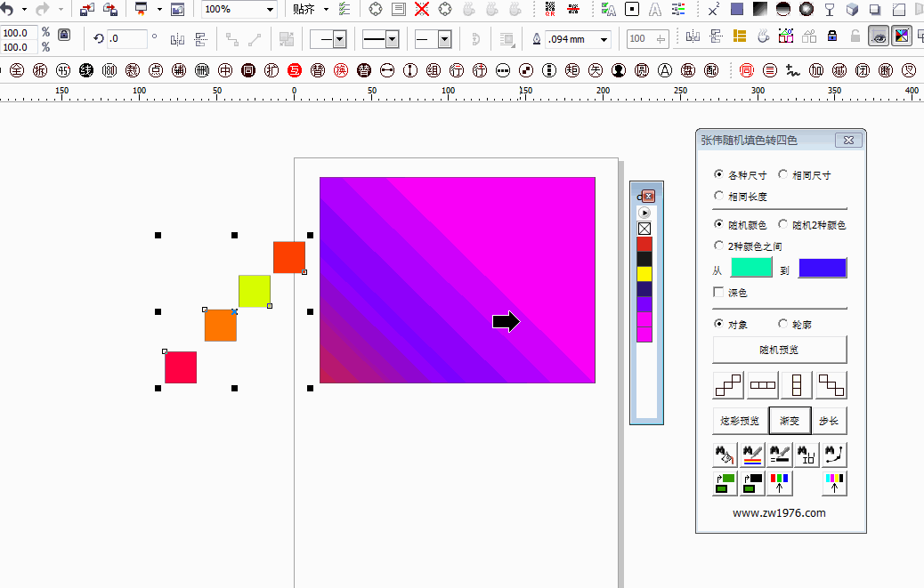Click the ascending staircase arrangement icon

[728, 385]
